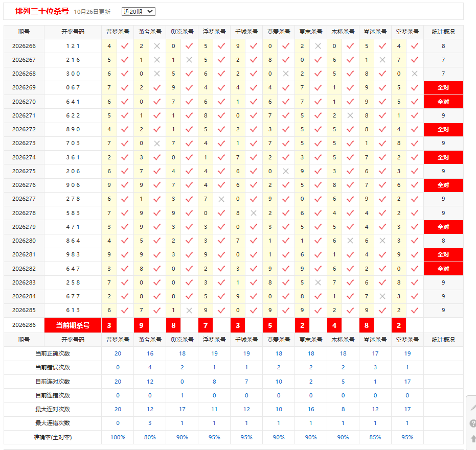Click the 10月26日更新 update note
Viewport: 476px width, 450px height.
pyautogui.click(x=92, y=12)
